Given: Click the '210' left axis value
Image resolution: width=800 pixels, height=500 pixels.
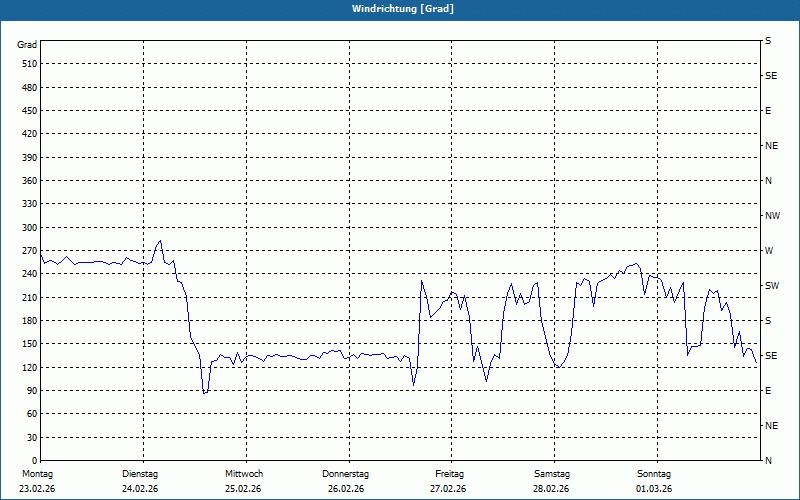Looking at the screenshot, I should 30,297.
